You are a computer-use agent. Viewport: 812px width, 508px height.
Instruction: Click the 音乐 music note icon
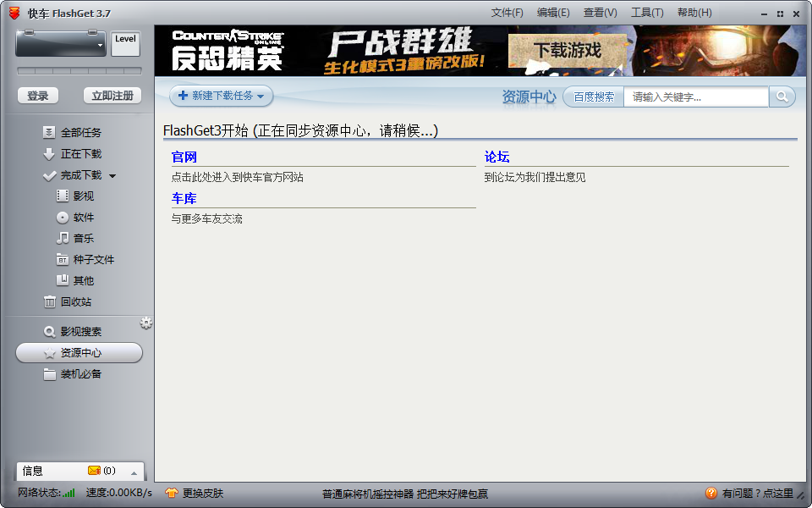point(63,239)
